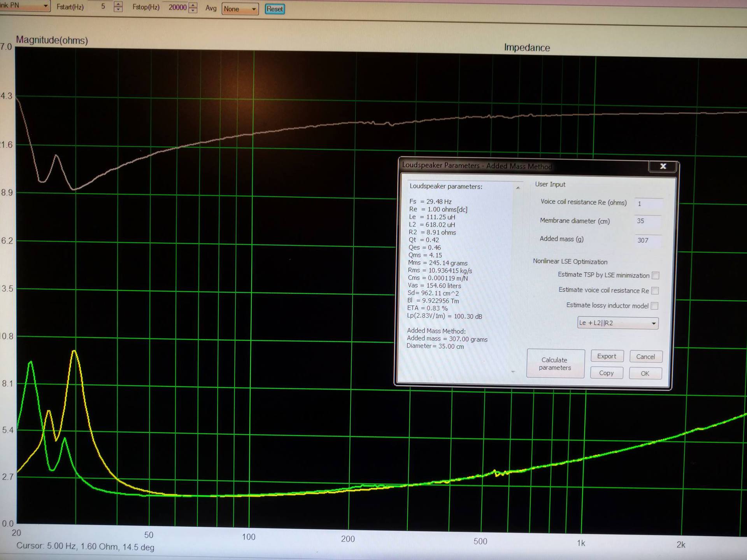Close the Loudspeaker Parameters dialog
The width and height of the screenshot is (747, 560).
[x=663, y=166]
